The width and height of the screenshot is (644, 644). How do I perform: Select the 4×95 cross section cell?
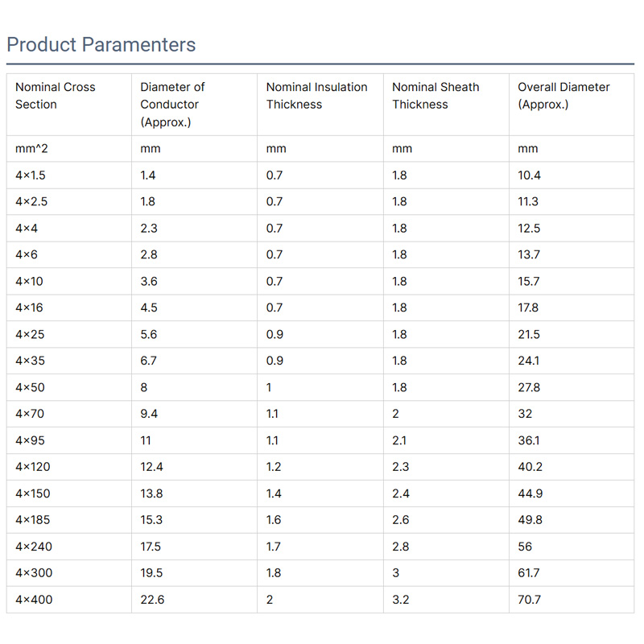[31, 441]
